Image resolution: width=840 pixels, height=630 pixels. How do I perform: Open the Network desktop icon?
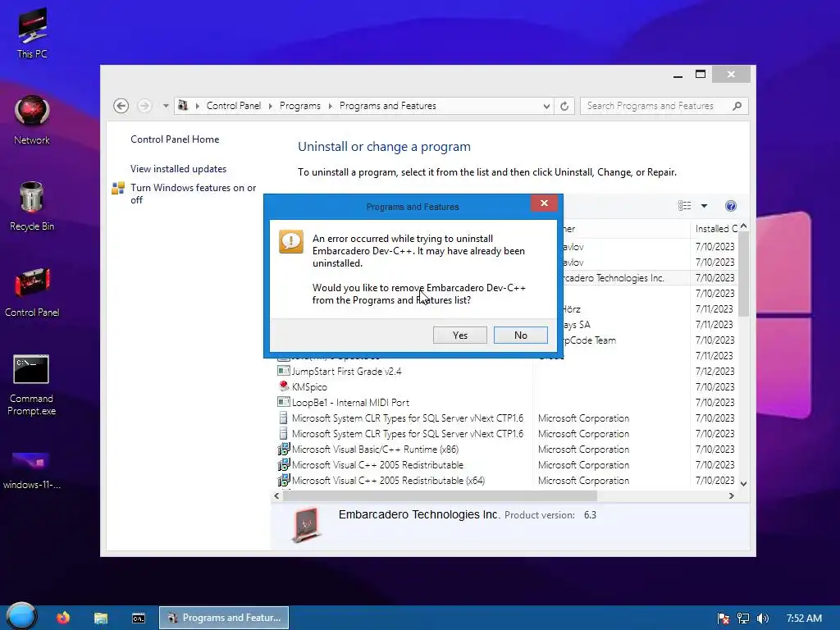tap(32, 120)
